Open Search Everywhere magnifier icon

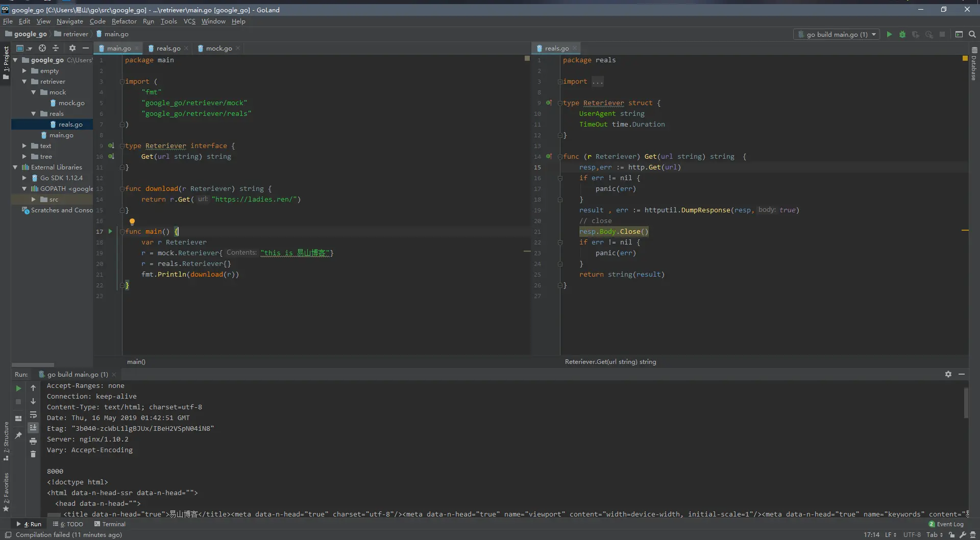(x=972, y=34)
